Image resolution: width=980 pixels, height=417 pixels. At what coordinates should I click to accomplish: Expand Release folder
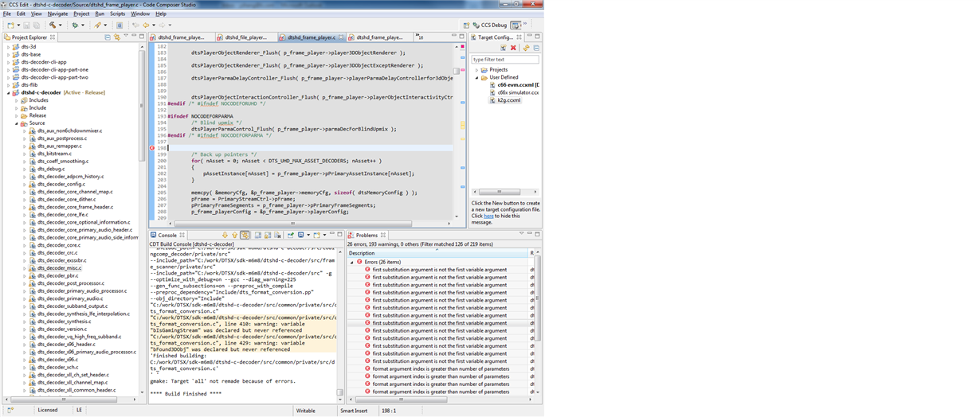pyautogui.click(x=16, y=115)
